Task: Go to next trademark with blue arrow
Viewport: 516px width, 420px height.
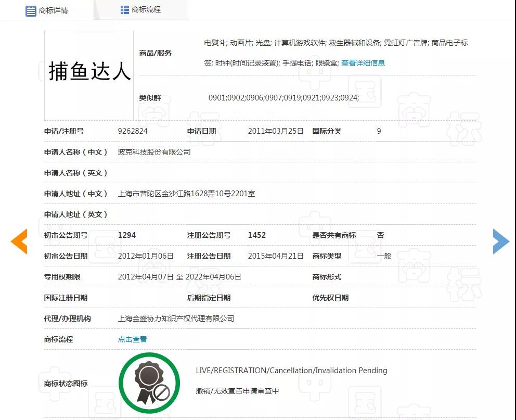Action: [x=501, y=241]
